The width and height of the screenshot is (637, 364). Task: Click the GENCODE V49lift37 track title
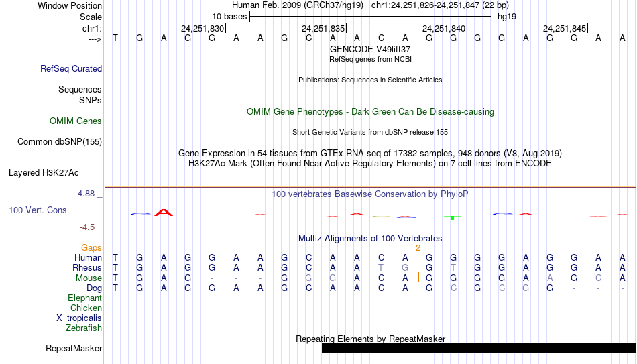(x=370, y=49)
